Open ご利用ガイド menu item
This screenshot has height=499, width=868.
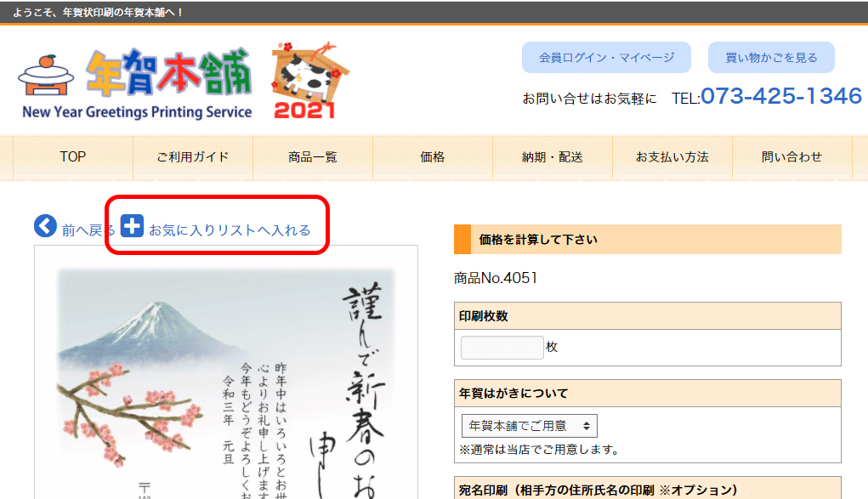[x=193, y=157]
